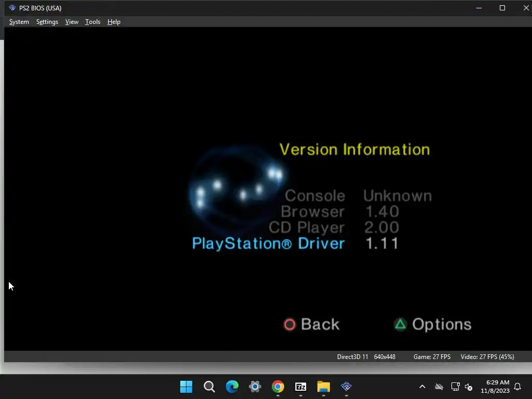Show hidden tray icons chevron

point(422,387)
